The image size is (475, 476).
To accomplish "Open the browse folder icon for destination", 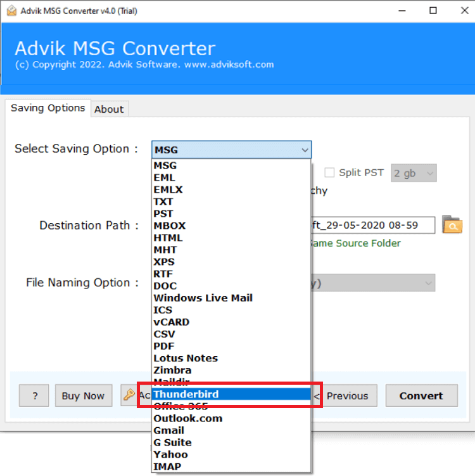I will [x=452, y=224].
